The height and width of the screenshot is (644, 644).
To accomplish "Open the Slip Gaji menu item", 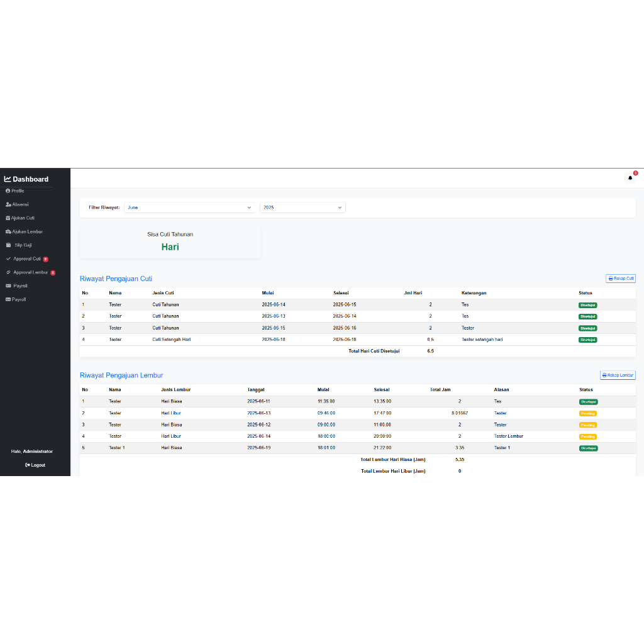I will [23, 245].
